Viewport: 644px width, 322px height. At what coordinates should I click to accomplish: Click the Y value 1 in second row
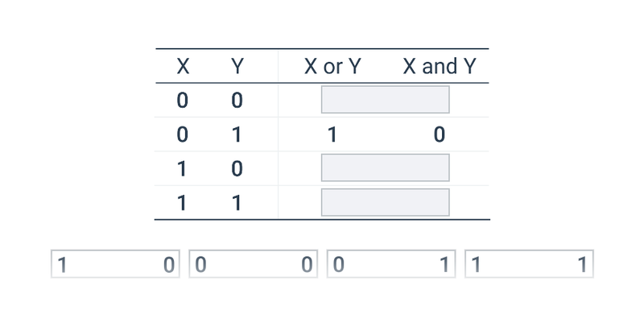tap(237, 134)
